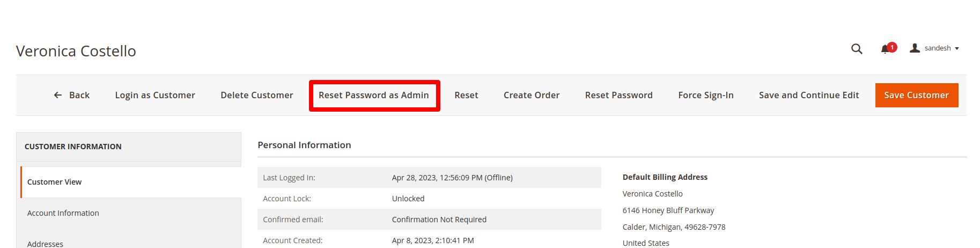Click Save and Continue Edit
This screenshot has width=980, height=248.
tap(808, 95)
